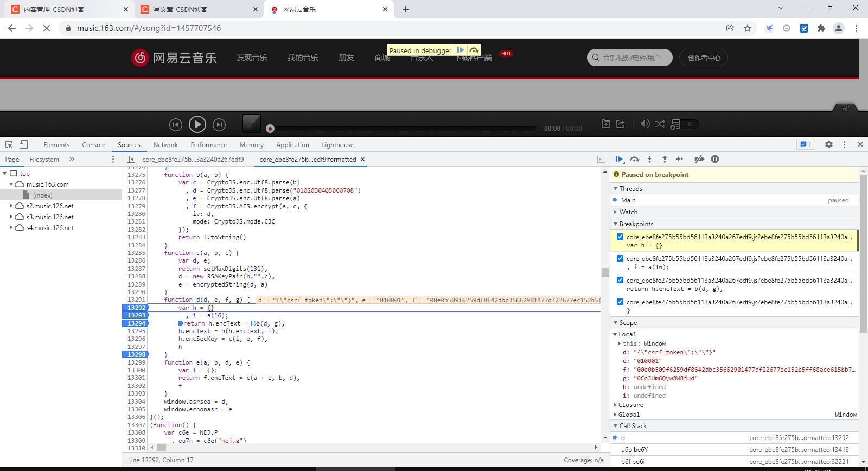The height and width of the screenshot is (471, 868).
Task: Toggle pause on exceptions icon
Action: (x=715, y=159)
